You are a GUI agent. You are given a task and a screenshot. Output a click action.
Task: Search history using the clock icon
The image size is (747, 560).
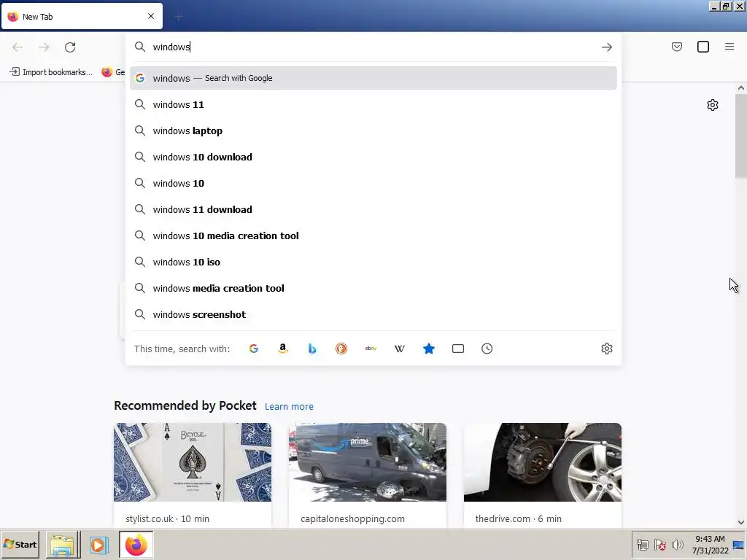coord(487,349)
